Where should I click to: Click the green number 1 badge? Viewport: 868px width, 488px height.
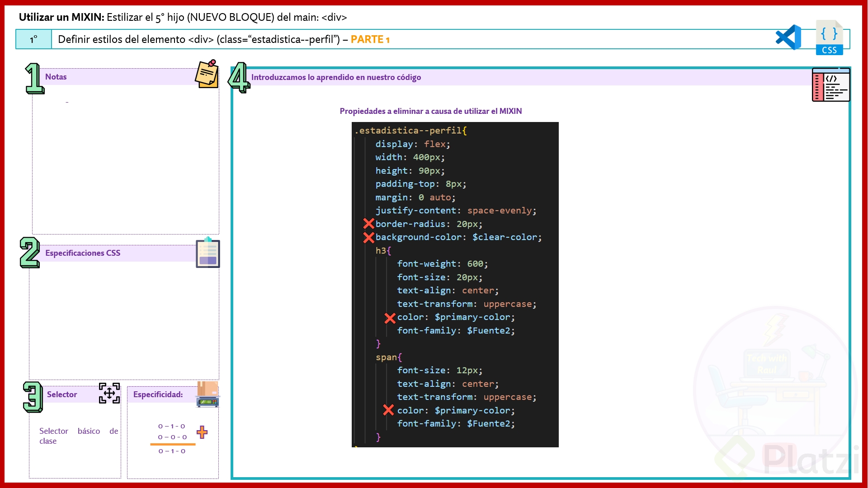(34, 79)
